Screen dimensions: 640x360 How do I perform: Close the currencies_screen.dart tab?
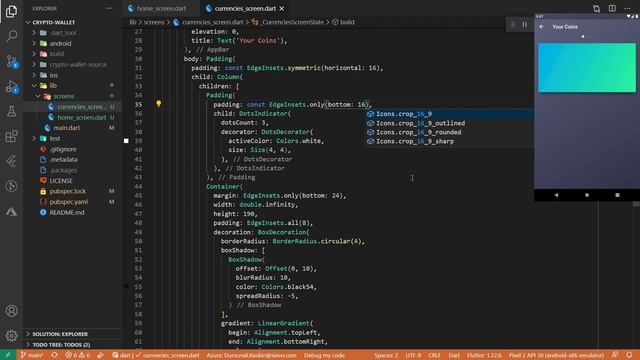pos(282,8)
